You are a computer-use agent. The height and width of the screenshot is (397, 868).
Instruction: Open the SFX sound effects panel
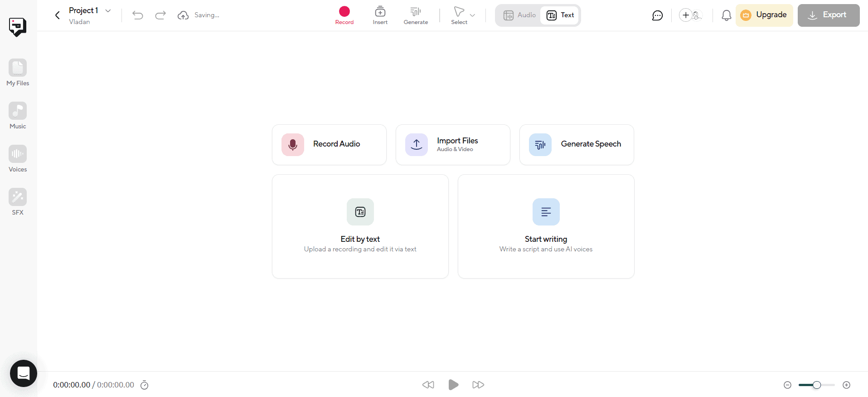click(18, 202)
